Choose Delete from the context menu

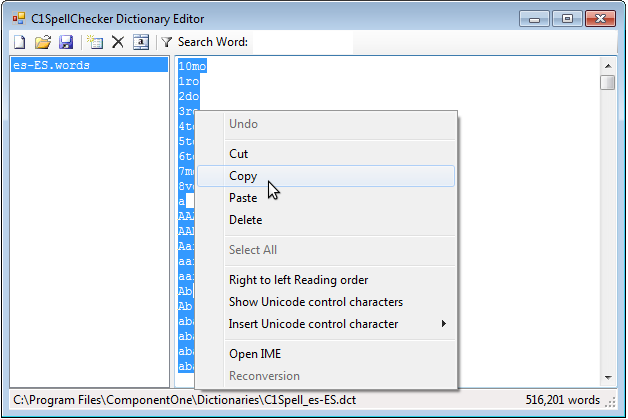[326, 220]
